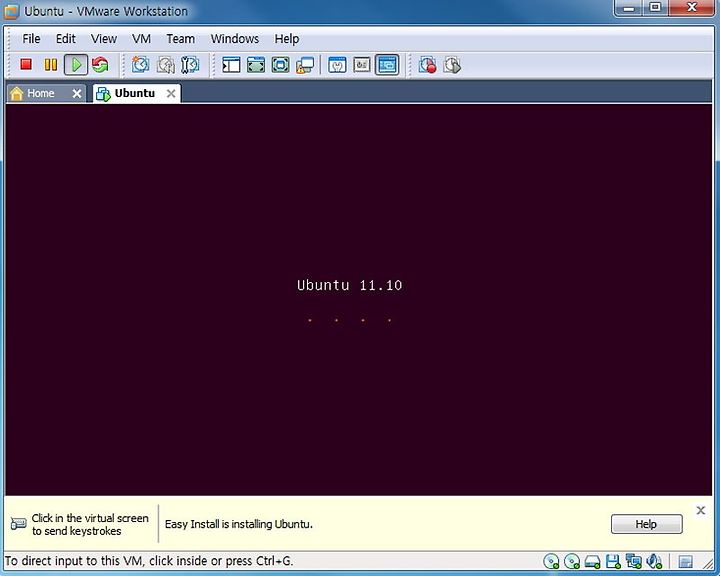Open the Team menu

[x=180, y=39]
